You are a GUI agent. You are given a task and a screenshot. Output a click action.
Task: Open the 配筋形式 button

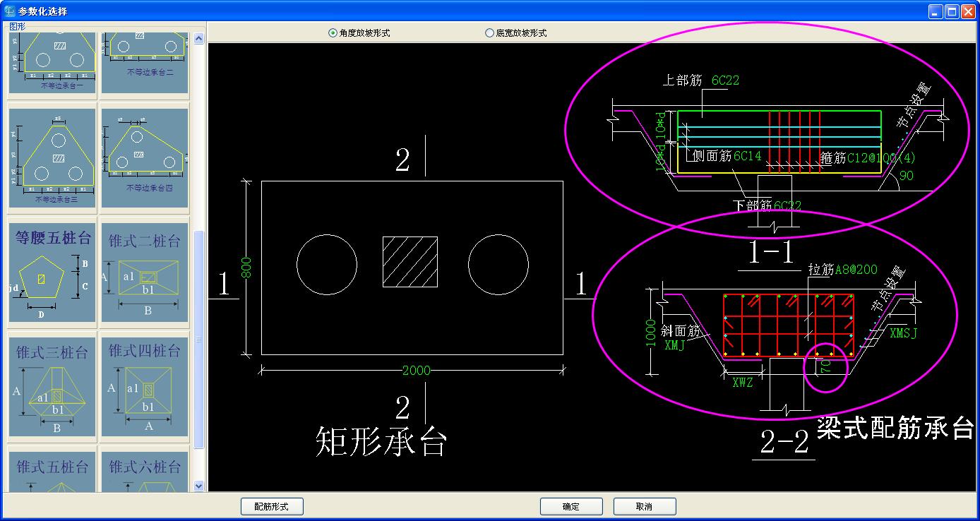click(x=271, y=506)
